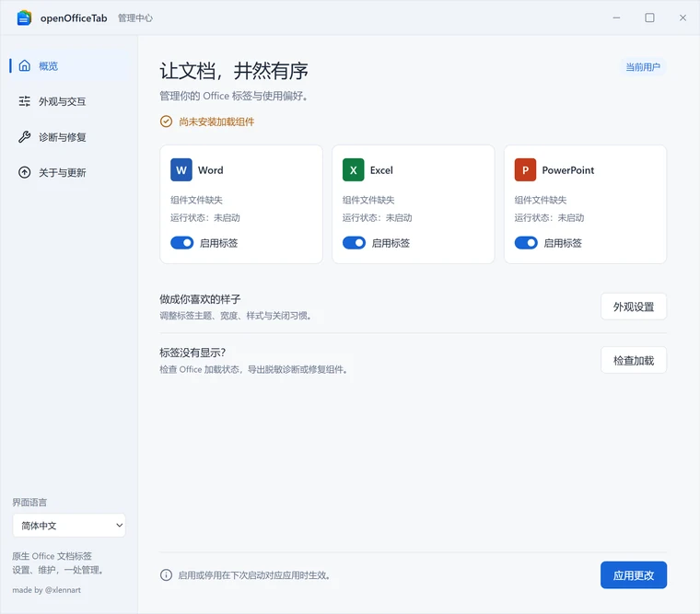Click the Word card title
This screenshot has width=700, height=614.
click(x=210, y=170)
